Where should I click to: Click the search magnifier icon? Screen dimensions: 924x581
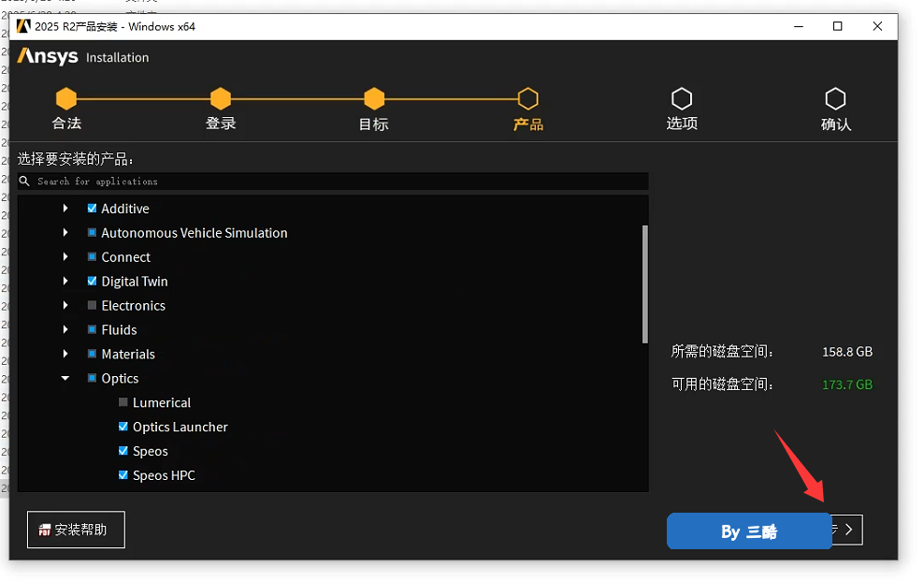pos(24,181)
